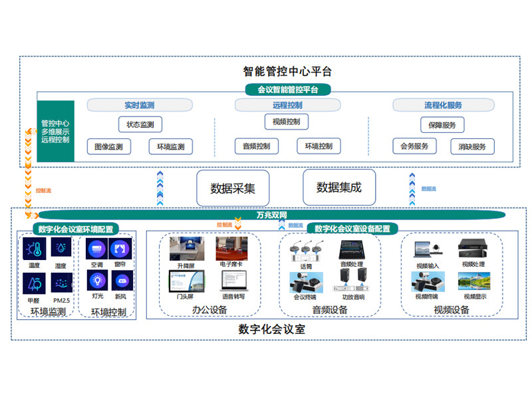This screenshot has width=532, height=399.
Task: Click the 门头屏 door display image
Action: (187, 281)
